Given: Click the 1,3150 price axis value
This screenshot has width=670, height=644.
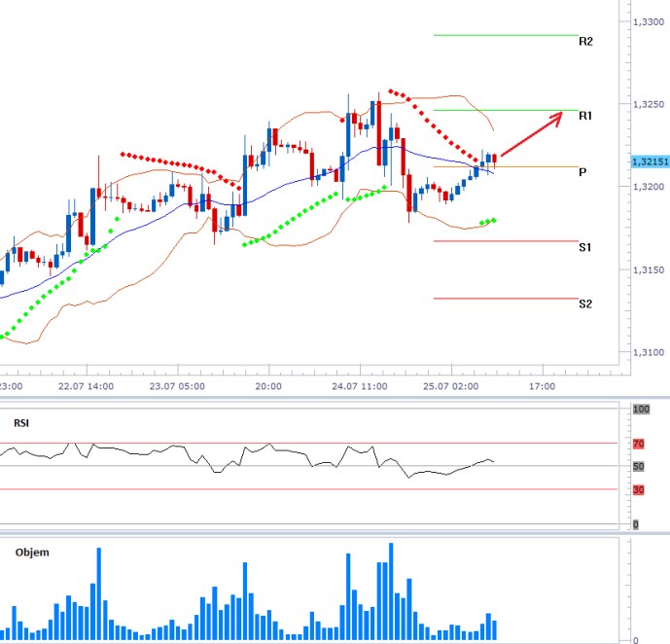Looking at the screenshot, I should click(x=649, y=270).
